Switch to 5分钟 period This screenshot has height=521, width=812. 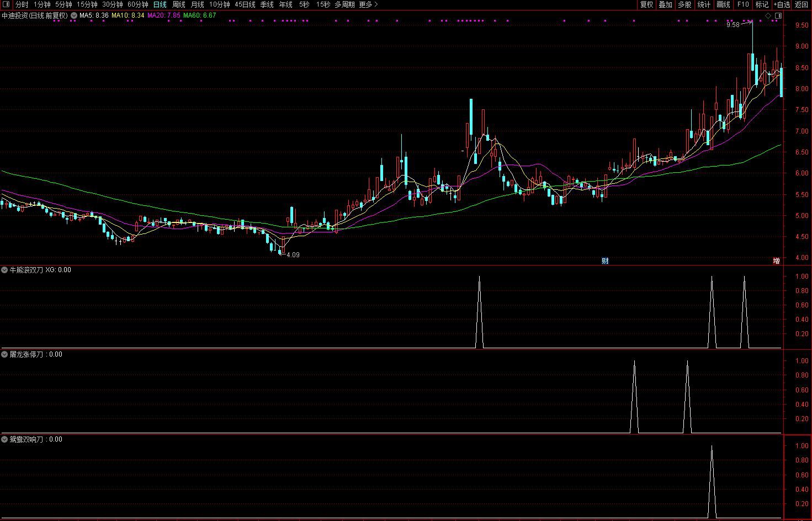63,4
